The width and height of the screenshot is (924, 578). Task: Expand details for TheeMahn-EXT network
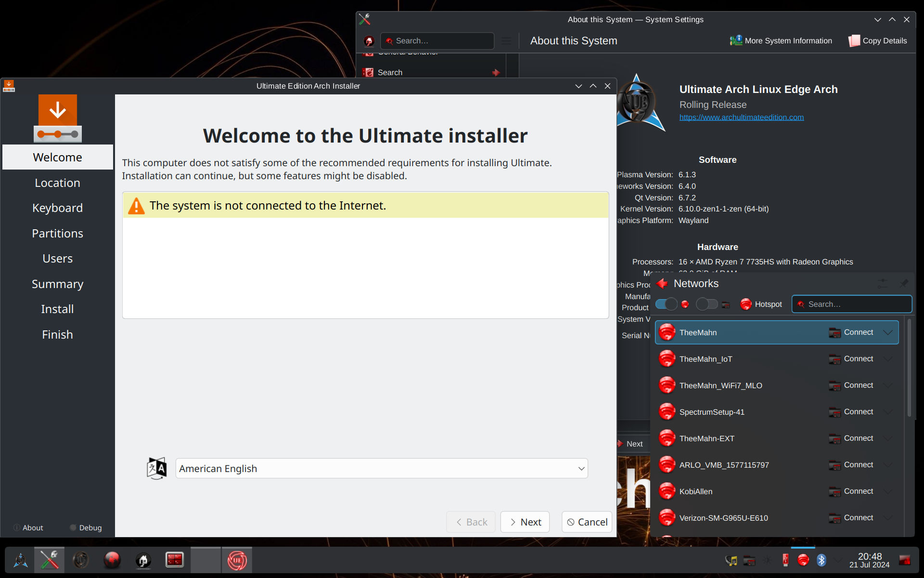coord(888,438)
